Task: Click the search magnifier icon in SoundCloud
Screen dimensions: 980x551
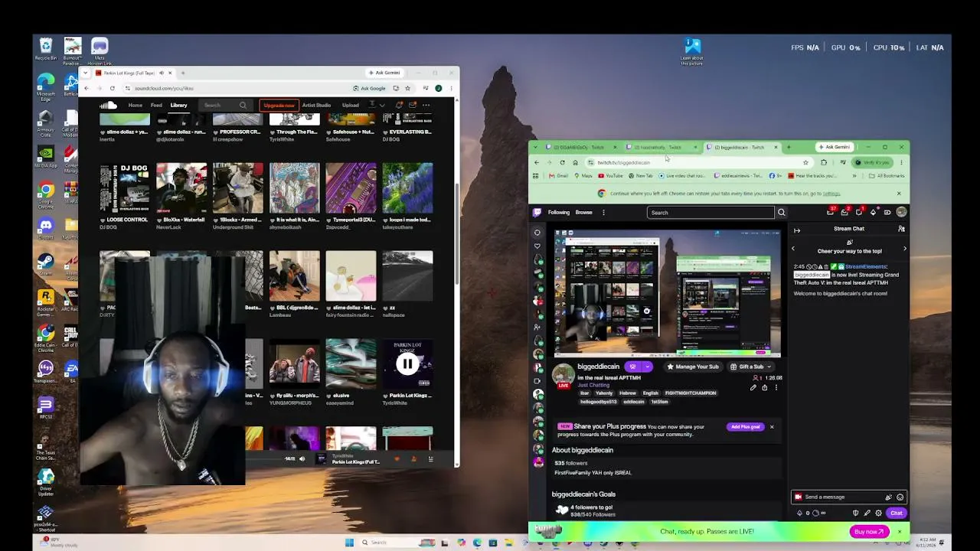Action: pyautogui.click(x=243, y=105)
